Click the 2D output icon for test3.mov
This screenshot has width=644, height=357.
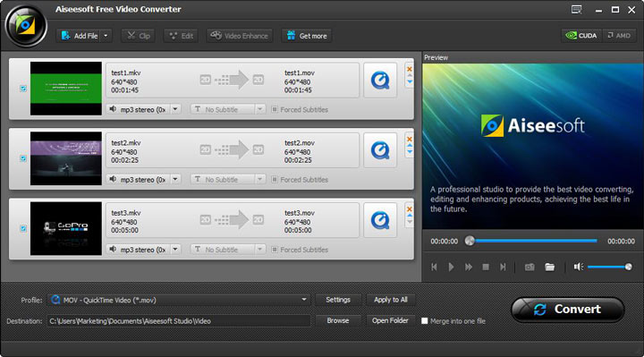coord(258,220)
